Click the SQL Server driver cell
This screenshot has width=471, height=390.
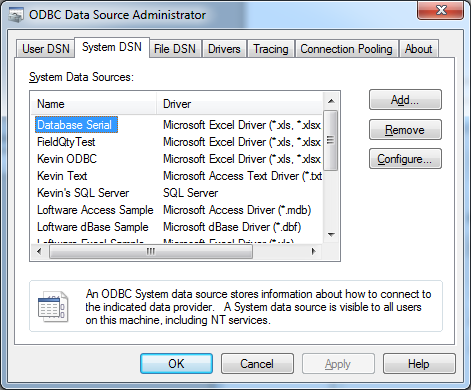tap(190, 193)
